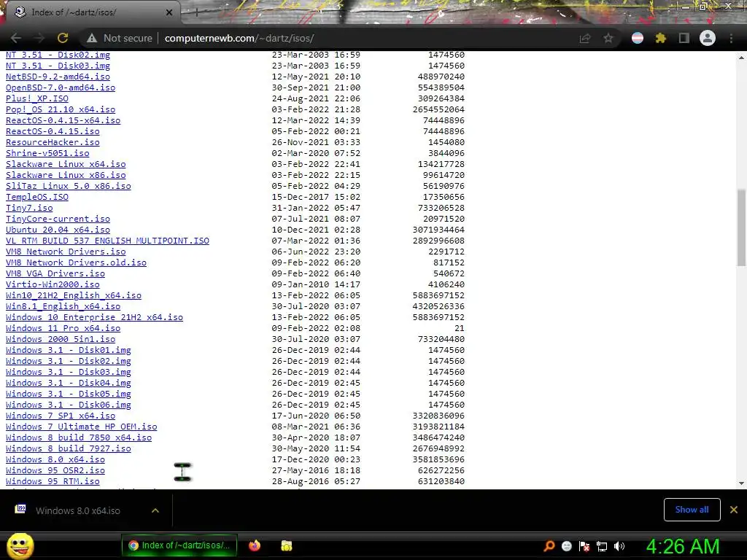Open Chrome three-dot menu

[731, 38]
